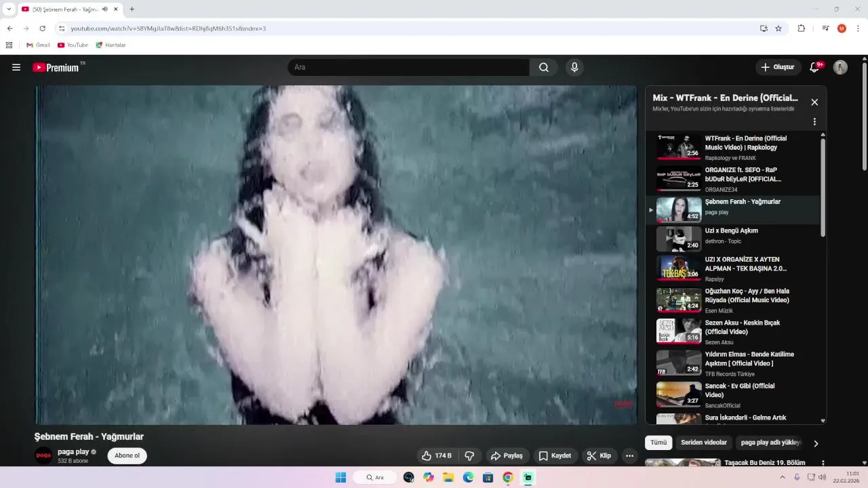Mute the tab via speaker icon

105,9
